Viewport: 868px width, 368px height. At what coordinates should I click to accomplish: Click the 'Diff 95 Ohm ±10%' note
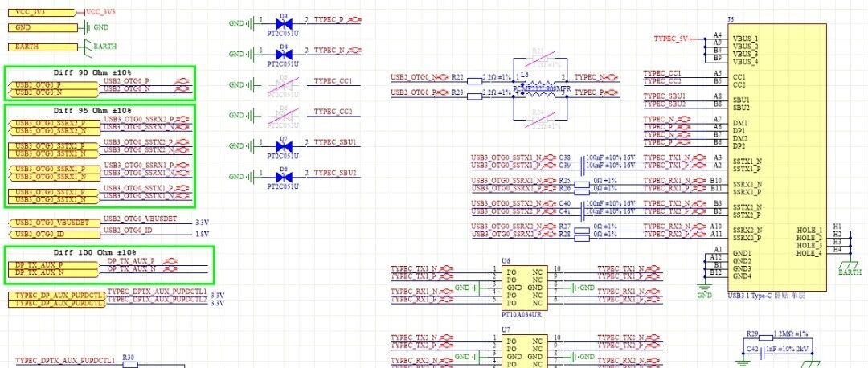click(x=93, y=111)
